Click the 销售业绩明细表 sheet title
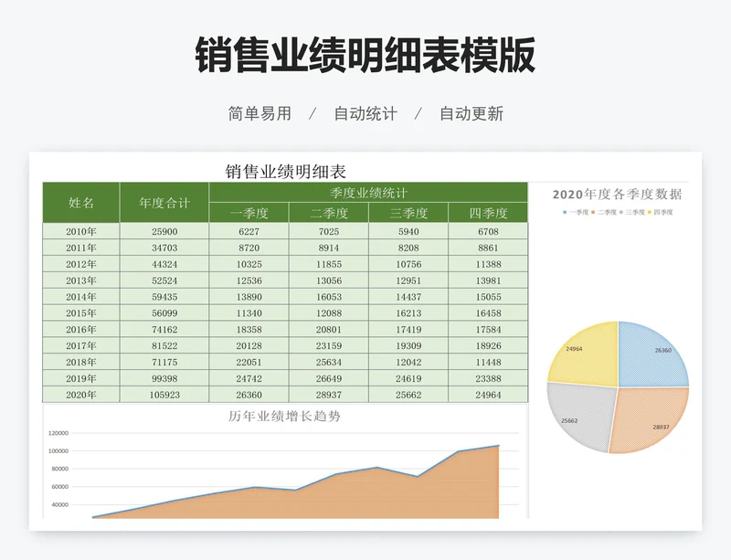 click(x=285, y=172)
